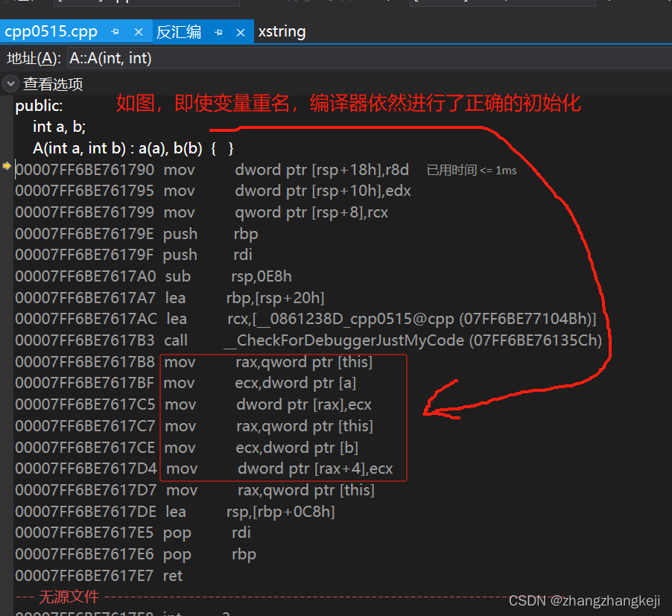
Task: Switch to the 反汇编 tab
Action: coord(179,32)
